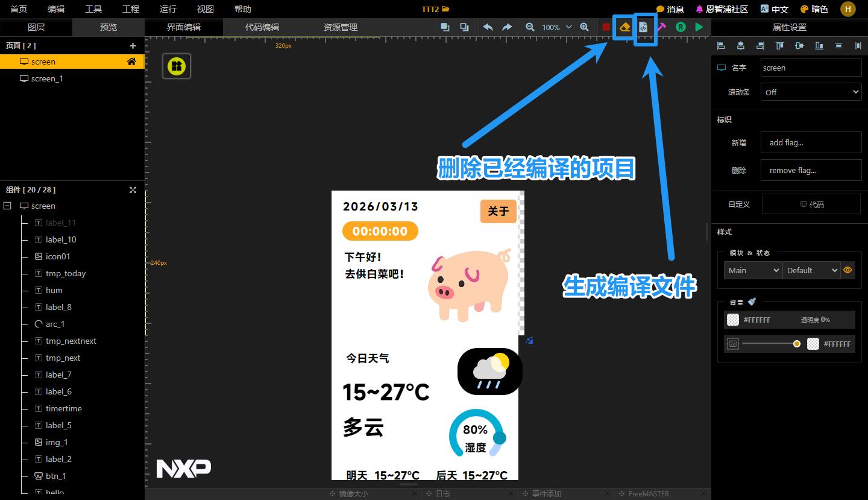Open the user avatar H
Screen dimensions: 868x500
pyautogui.click(x=848, y=9)
